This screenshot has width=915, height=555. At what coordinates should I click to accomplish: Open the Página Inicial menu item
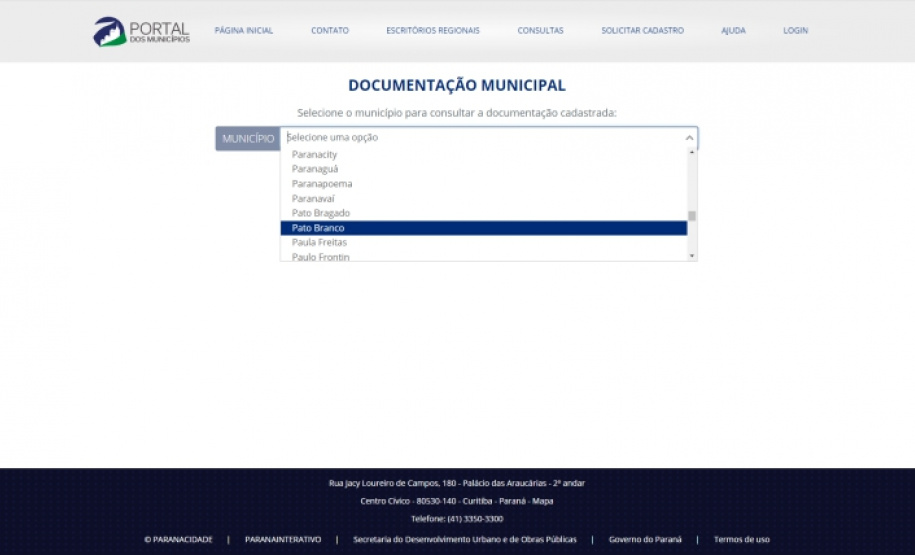243,31
